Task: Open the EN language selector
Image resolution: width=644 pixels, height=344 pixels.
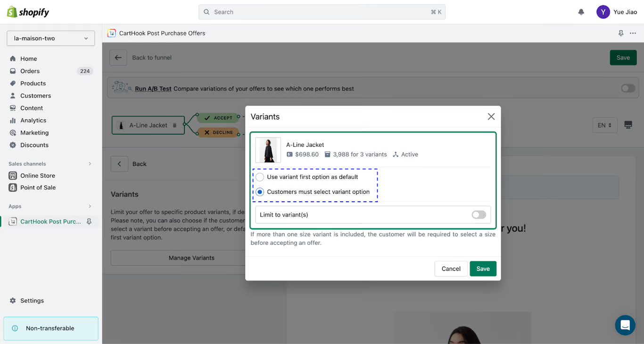Action: click(x=605, y=125)
